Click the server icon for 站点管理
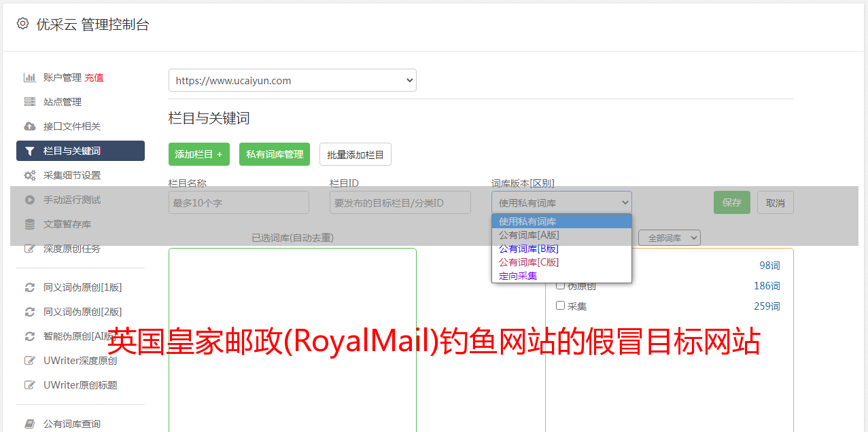Viewport: 868px width, 432px height. 30,102
